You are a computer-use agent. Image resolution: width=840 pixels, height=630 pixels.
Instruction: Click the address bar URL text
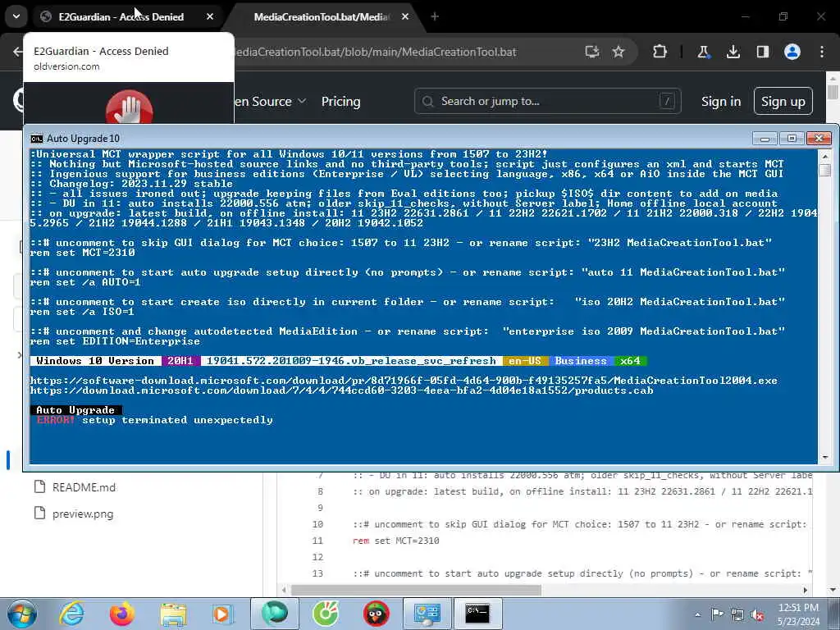tap(375, 52)
